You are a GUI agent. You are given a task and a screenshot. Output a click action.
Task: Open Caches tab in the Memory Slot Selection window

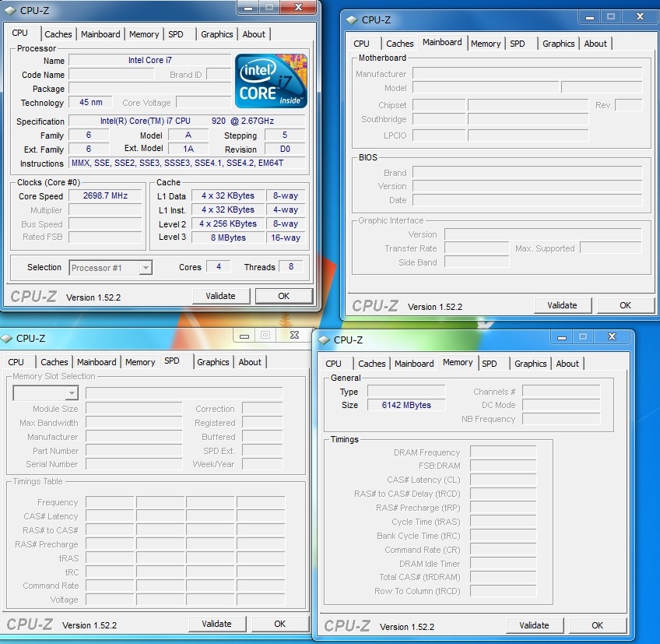(x=54, y=362)
